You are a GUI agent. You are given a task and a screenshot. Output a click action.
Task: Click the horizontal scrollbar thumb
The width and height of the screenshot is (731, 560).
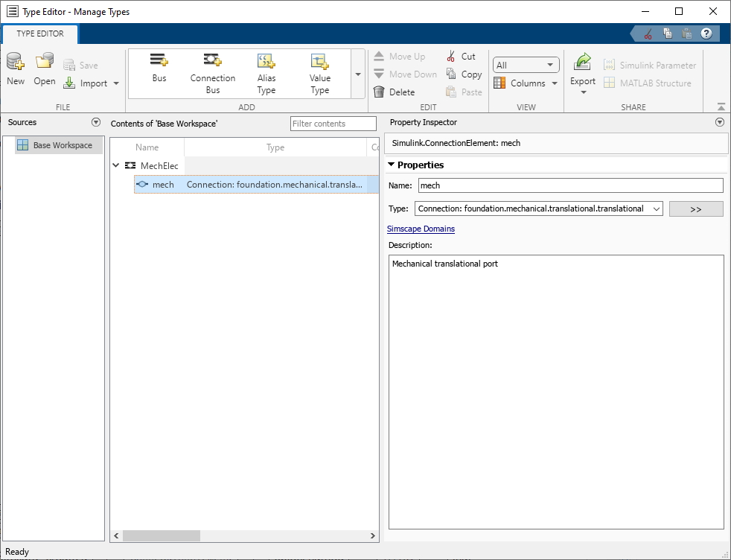(x=162, y=535)
